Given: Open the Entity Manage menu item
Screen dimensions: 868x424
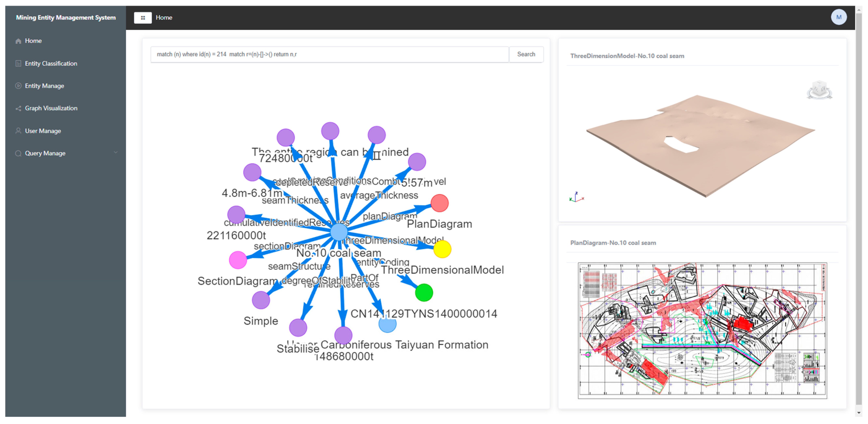Looking at the screenshot, I should tap(44, 86).
